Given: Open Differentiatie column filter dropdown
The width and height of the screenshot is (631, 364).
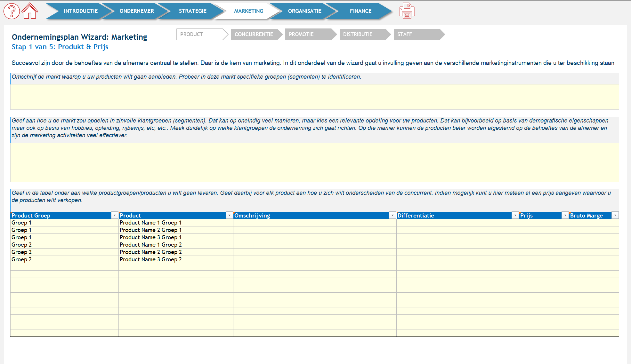Looking at the screenshot, I should 515,216.
